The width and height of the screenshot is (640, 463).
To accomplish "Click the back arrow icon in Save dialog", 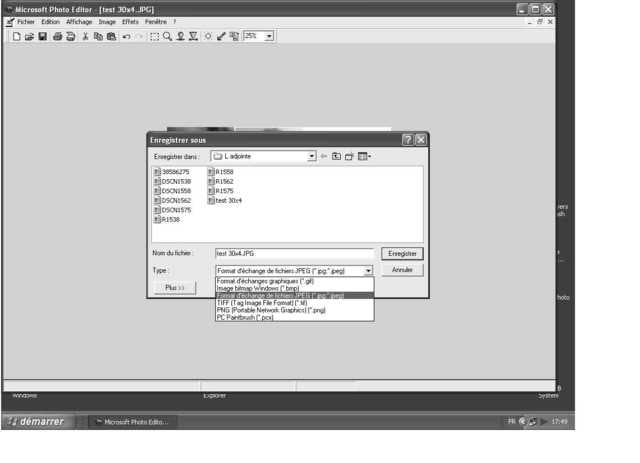I will (324, 156).
